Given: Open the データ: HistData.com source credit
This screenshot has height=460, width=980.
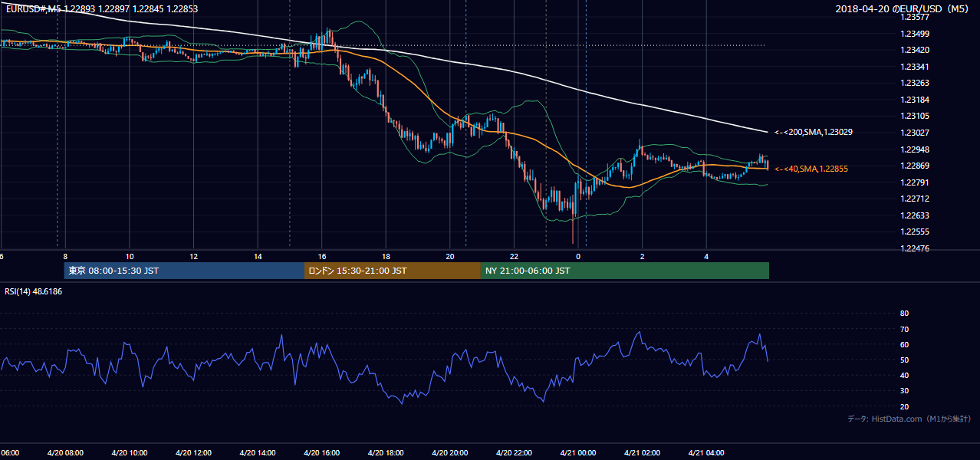Looking at the screenshot, I should [x=909, y=419].
